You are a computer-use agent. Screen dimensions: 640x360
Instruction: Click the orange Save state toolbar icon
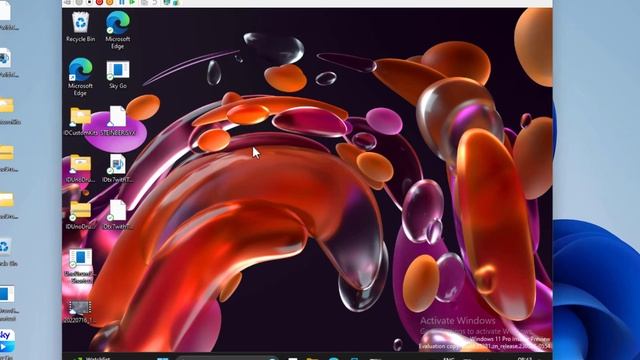(109, 2)
